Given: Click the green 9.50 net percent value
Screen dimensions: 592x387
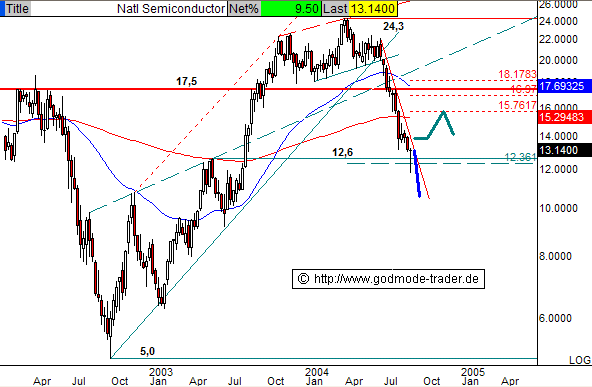Looking at the screenshot, I should point(291,8).
